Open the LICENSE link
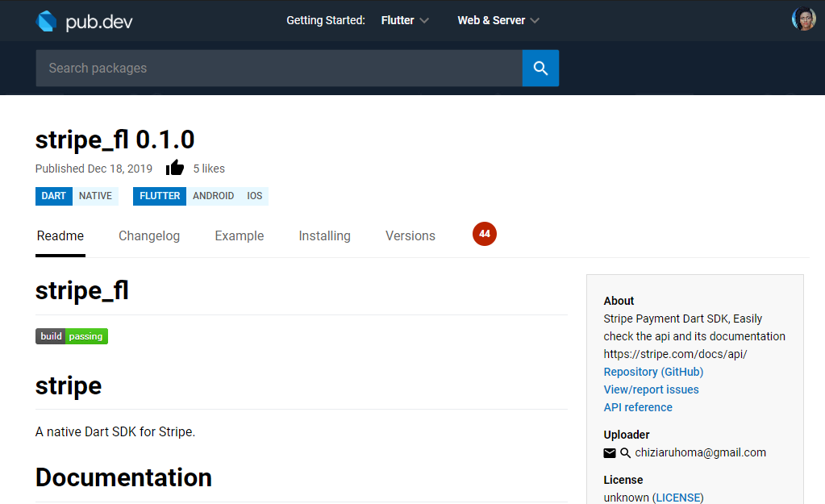This screenshot has width=825, height=504. 679,498
